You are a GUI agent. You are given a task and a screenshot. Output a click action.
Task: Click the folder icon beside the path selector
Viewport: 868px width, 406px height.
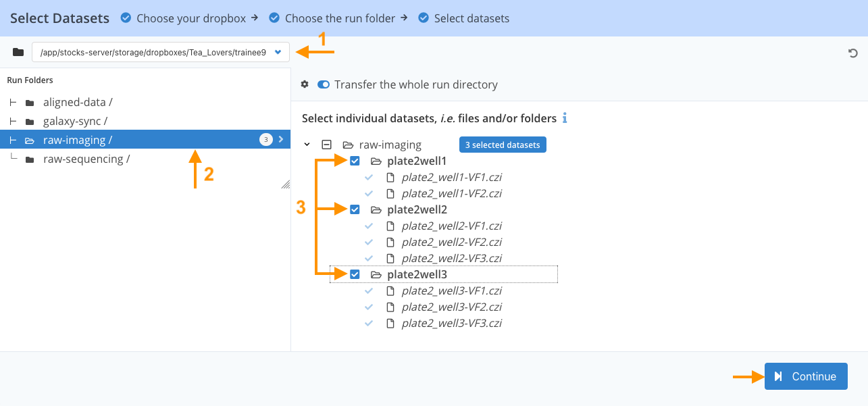(18, 52)
